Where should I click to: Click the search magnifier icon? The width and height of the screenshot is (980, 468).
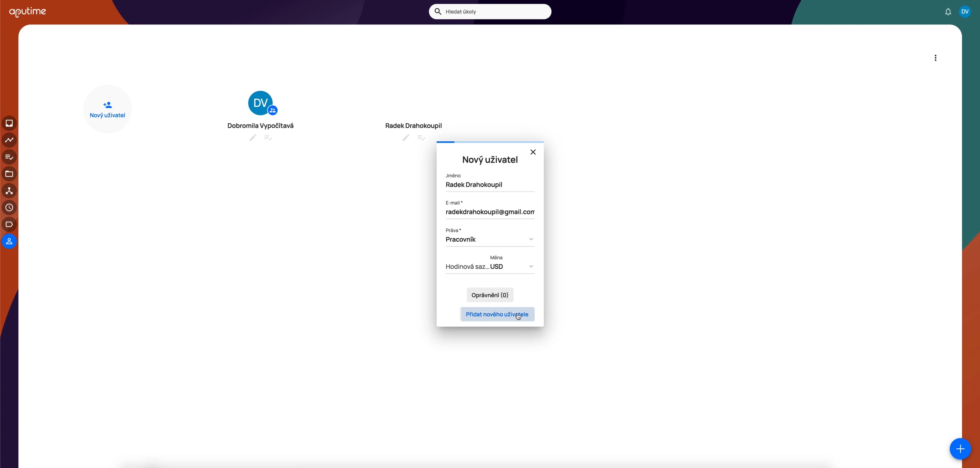[x=438, y=11]
